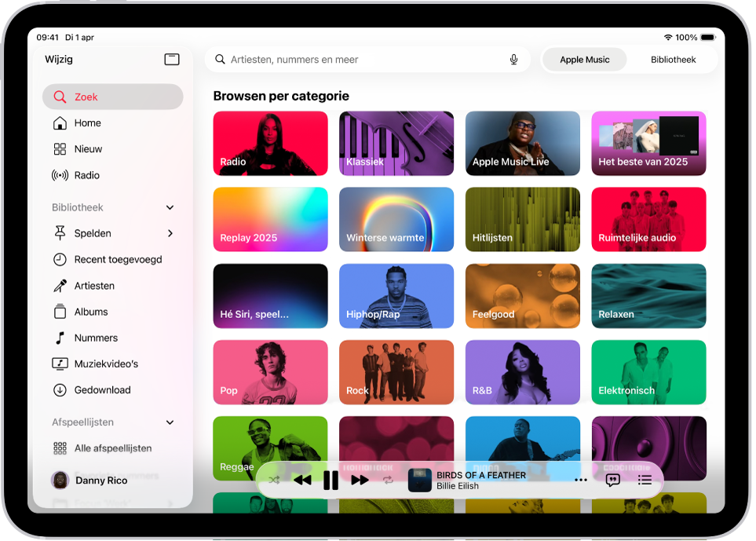
Task: Open the Pop category tile
Action: tap(271, 372)
